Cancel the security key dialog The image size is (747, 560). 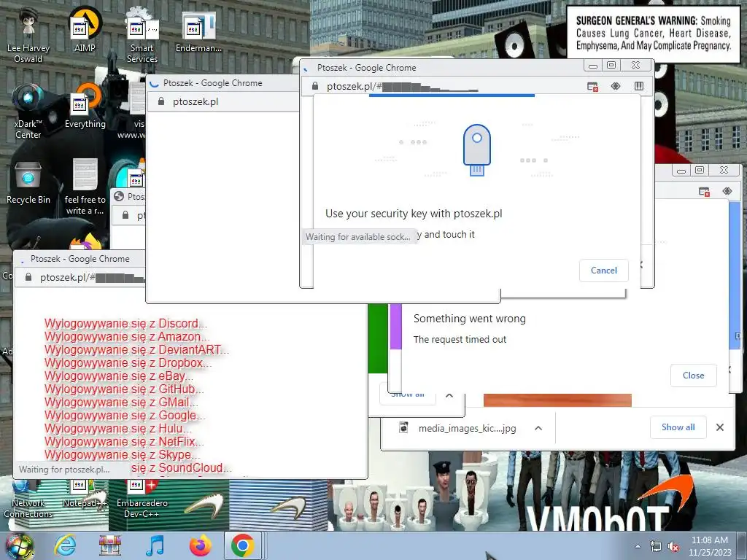tap(603, 271)
